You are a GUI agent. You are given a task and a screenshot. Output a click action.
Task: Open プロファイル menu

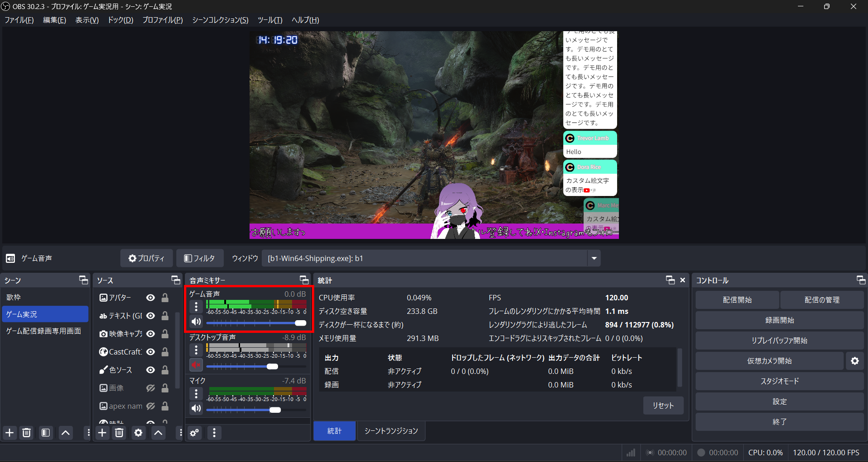click(162, 20)
